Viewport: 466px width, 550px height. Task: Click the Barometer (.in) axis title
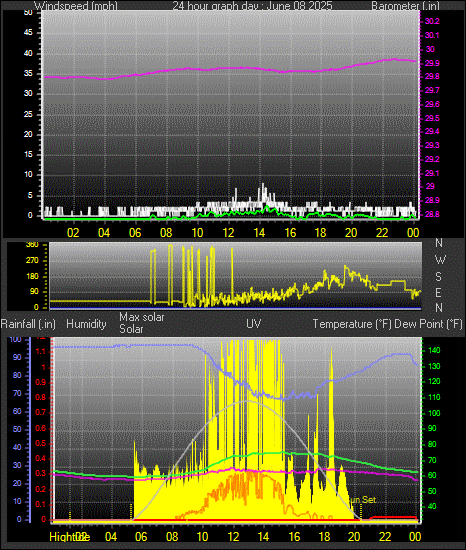pos(405,6)
